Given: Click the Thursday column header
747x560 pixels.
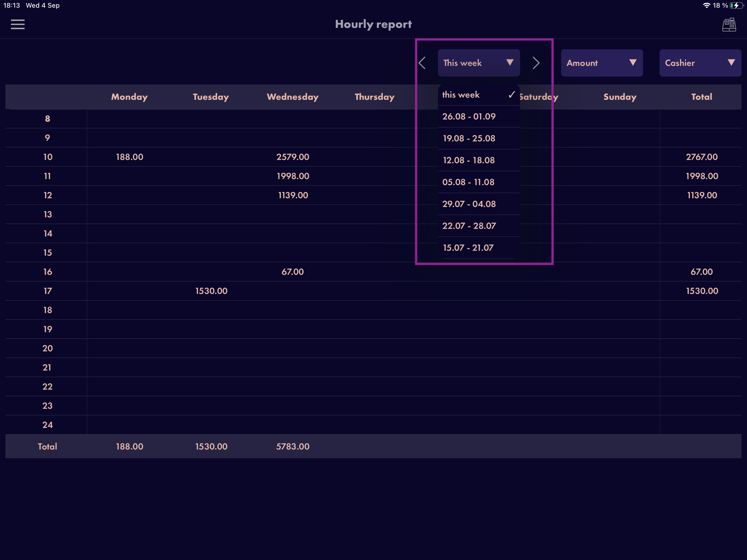Looking at the screenshot, I should pyautogui.click(x=375, y=97).
